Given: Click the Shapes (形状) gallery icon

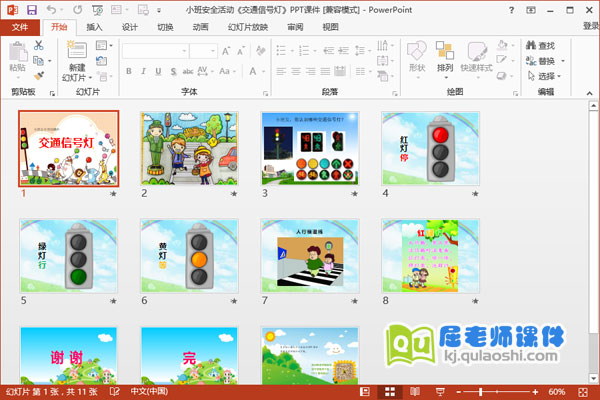Looking at the screenshot, I should click(x=417, y=51).
